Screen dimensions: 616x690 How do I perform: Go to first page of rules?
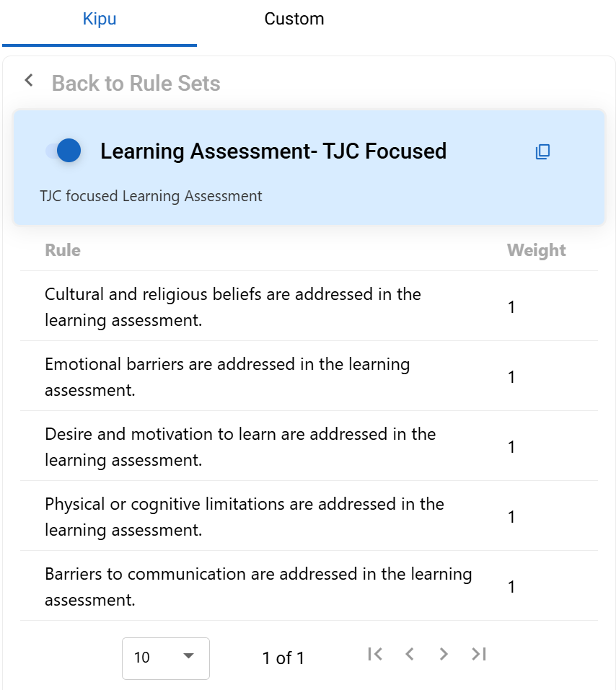click(x=374, y=654)
